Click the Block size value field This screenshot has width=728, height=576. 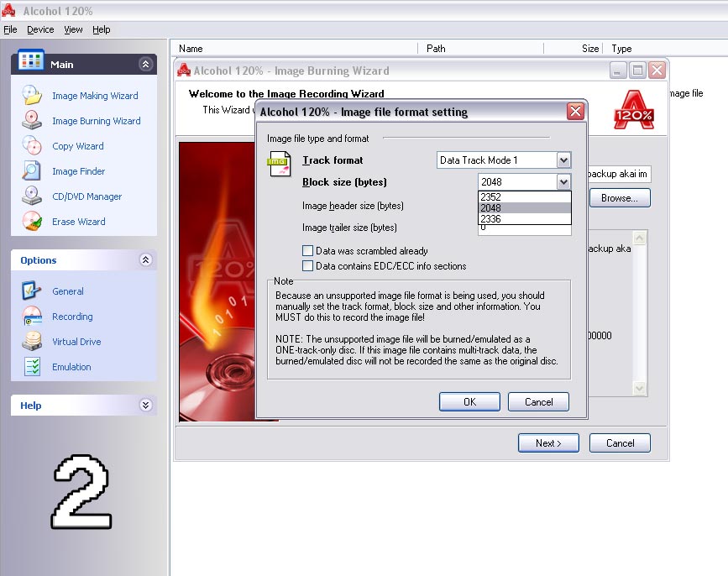pos(518,182)
